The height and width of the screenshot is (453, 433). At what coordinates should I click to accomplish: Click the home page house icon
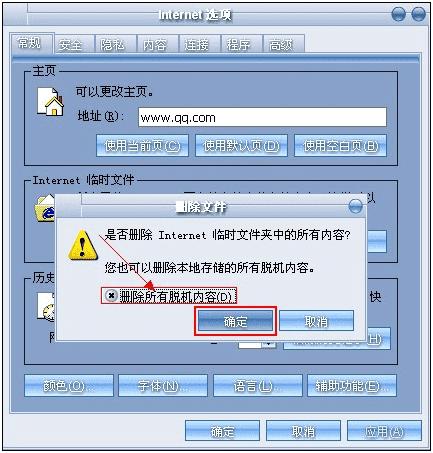(x=50, y=102)
